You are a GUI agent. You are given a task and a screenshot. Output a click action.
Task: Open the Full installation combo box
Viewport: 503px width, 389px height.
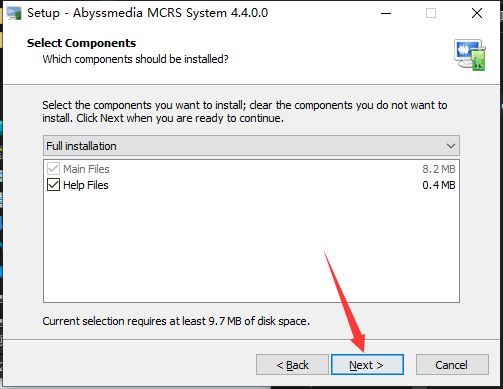[x=251, y=146]
